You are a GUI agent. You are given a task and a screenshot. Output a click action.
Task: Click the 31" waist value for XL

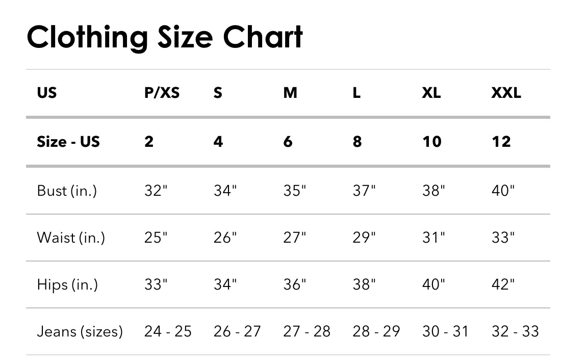[x=433, y=238]
